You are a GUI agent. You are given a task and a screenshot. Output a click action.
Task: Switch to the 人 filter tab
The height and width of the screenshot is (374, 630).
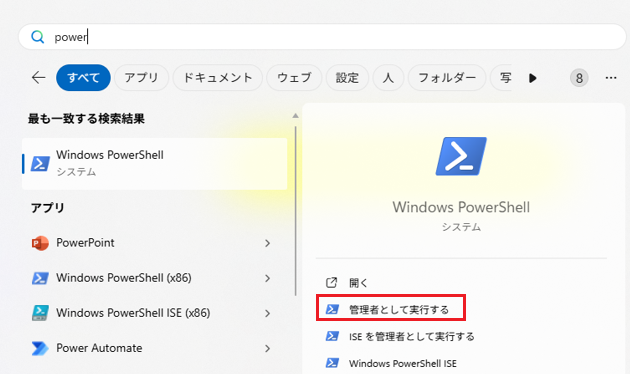(x=388, y=78)
